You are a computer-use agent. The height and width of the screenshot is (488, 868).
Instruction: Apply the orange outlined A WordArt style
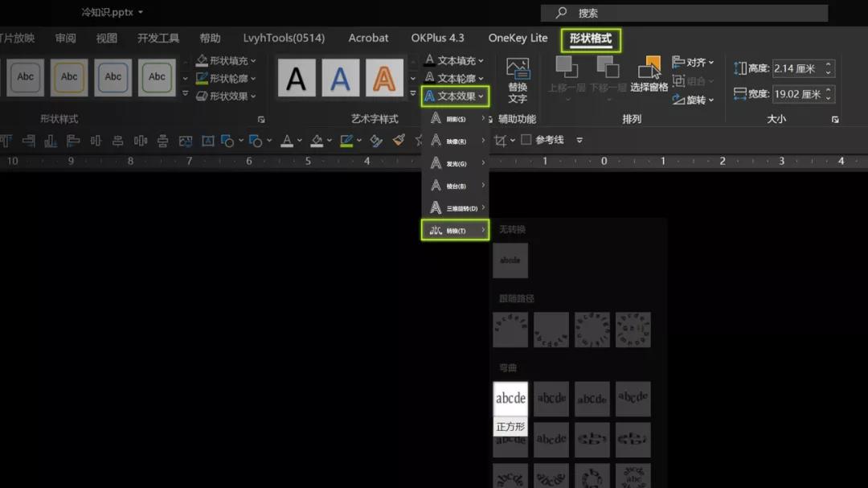point(384,78)
